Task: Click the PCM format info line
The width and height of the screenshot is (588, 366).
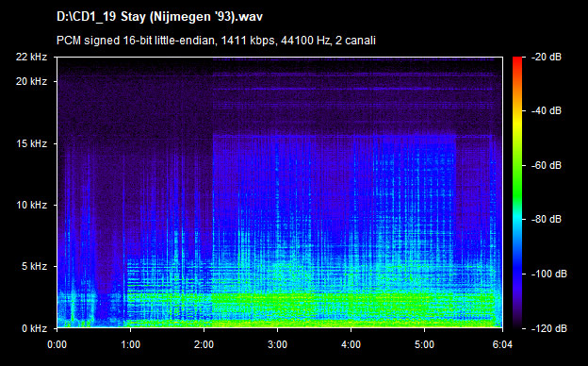Action: coord(216,41)
